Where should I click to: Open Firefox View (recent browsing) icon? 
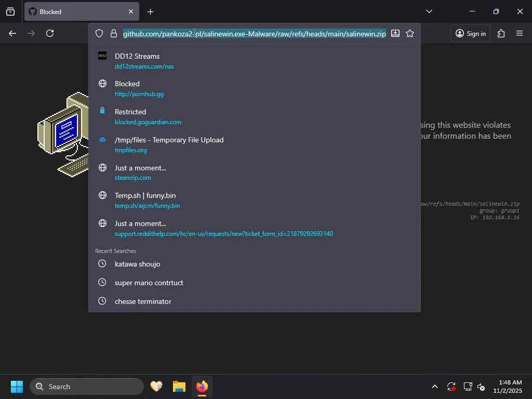point(10,11)
